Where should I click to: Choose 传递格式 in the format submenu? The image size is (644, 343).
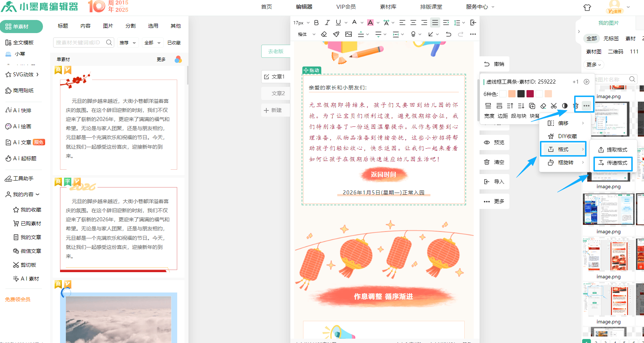613,163
